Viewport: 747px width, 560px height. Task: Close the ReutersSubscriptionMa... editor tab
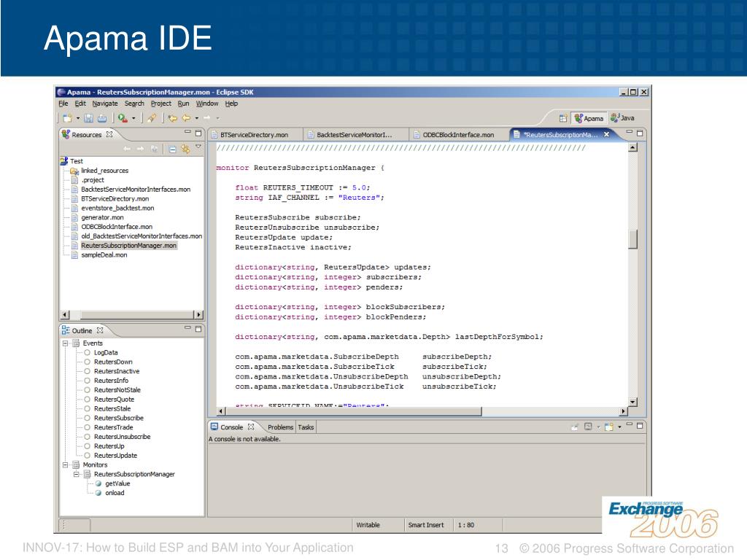(x=606, y=134)
